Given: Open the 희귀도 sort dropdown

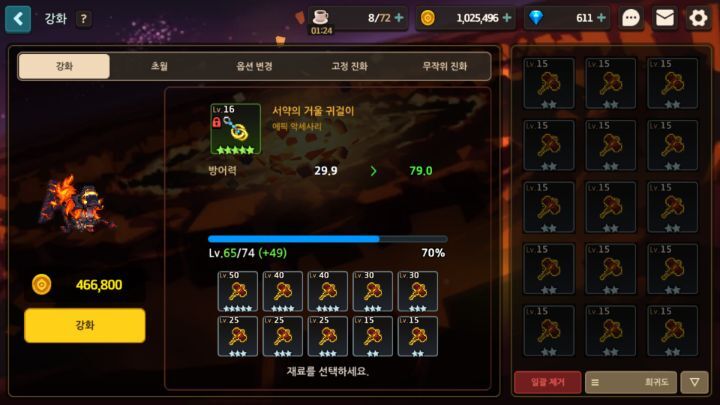Looking at the screenshot, I should click(x=631, y=382).
